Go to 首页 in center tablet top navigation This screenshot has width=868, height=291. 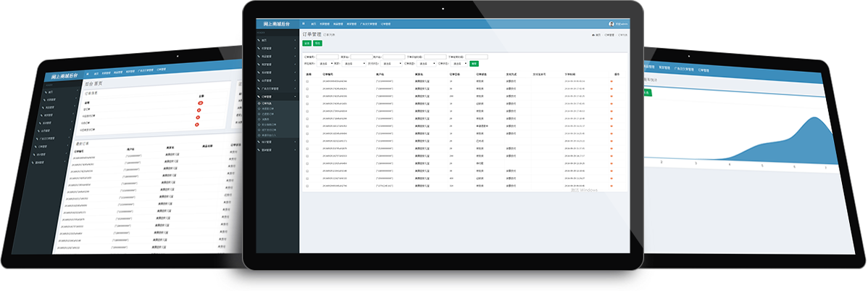pyautogui.click(x=313, y=24)
